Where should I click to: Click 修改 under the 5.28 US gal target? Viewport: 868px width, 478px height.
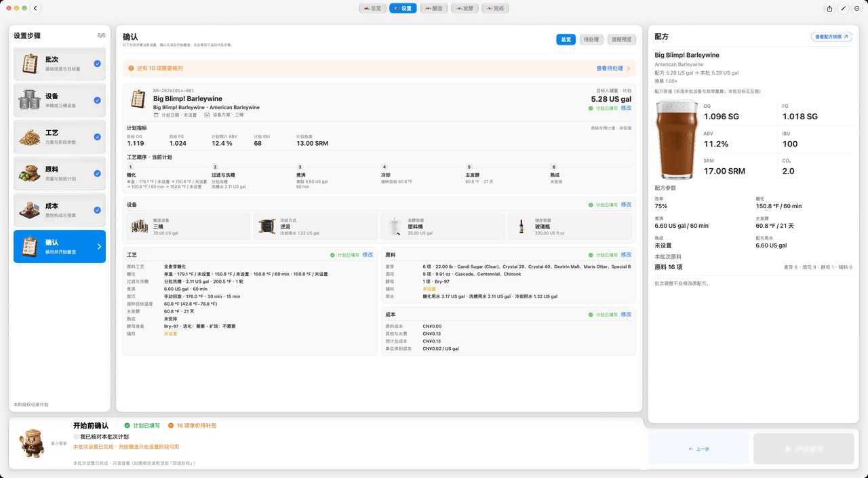[626, 108]
